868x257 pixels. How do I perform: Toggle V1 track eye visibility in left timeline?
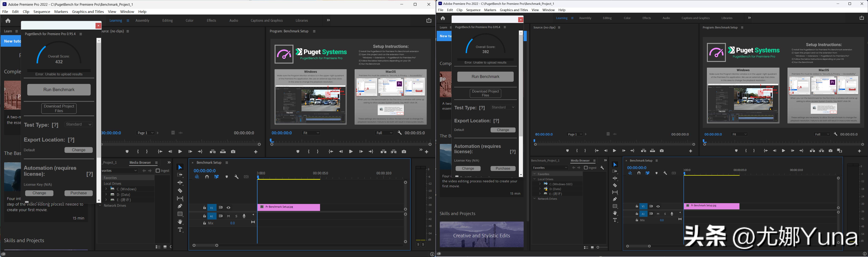click(228, 207)
